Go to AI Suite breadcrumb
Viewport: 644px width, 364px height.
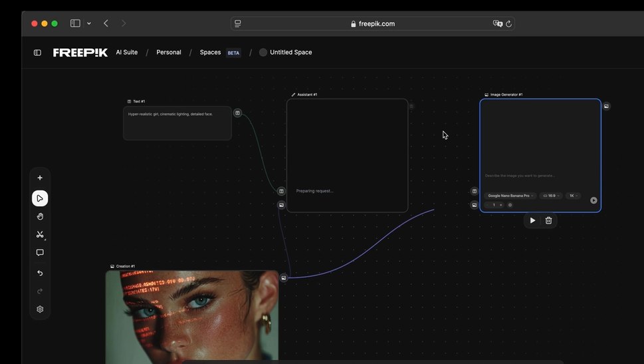[x=126, y=53]
